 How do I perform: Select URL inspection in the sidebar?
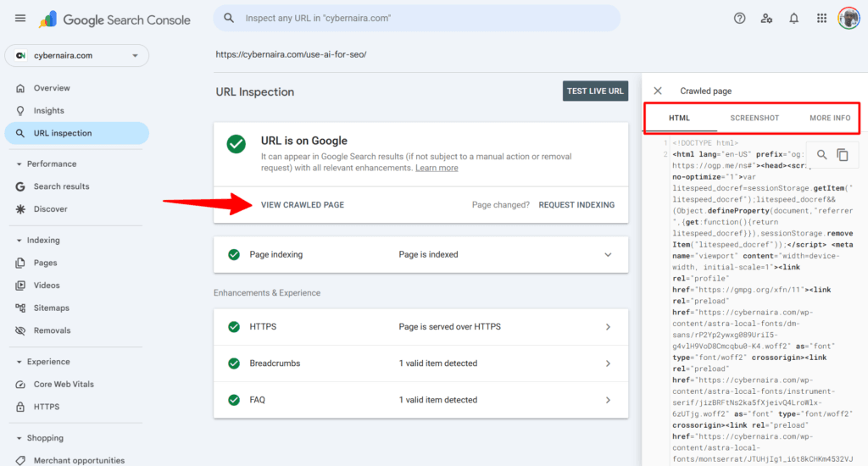click(76, 133)
